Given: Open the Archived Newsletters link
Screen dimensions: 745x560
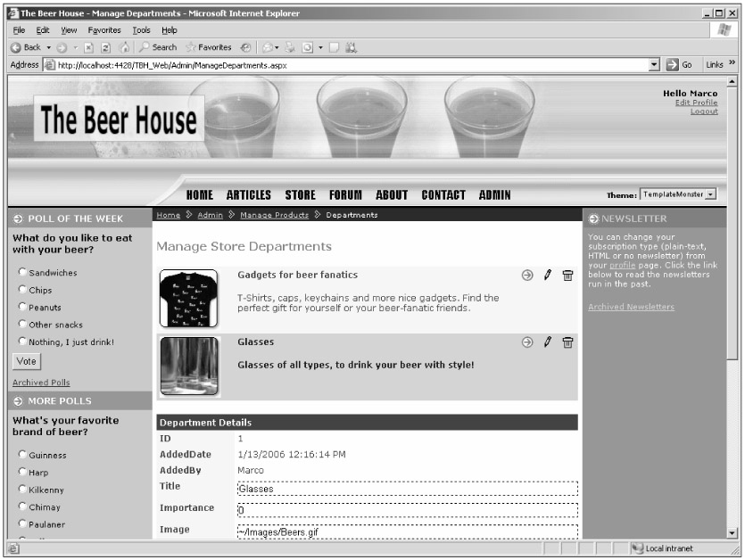Looking at the screenshot, I should pyautogui.click(x=631, y=308).
